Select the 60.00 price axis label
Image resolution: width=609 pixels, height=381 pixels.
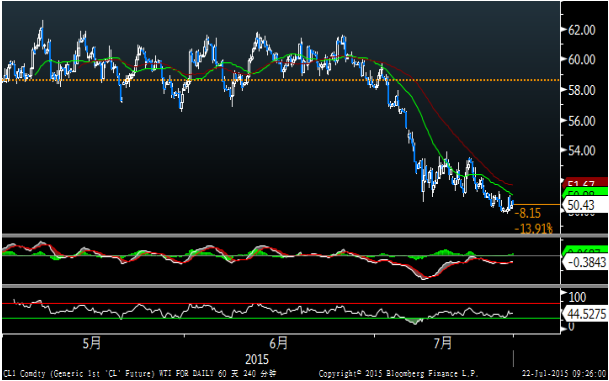tap(581, 59)
